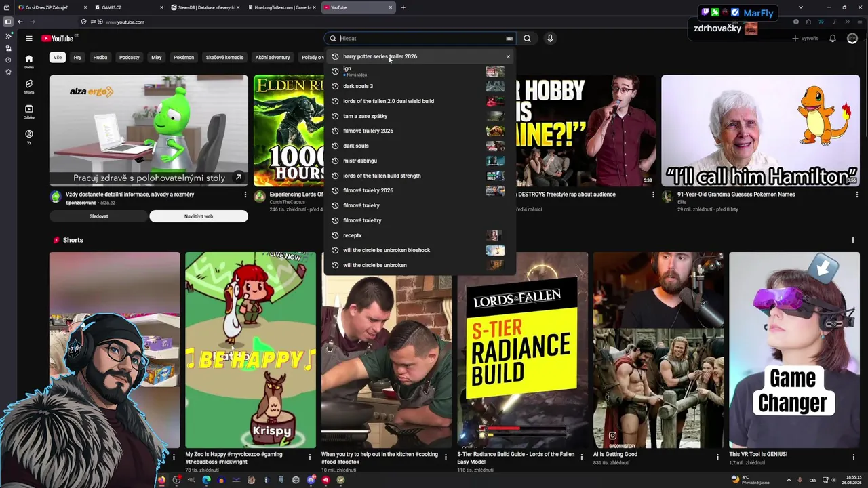Select the Skečové komedie filter chip
This screenshot has width=868, height=488.
click(x=224, y=57)
